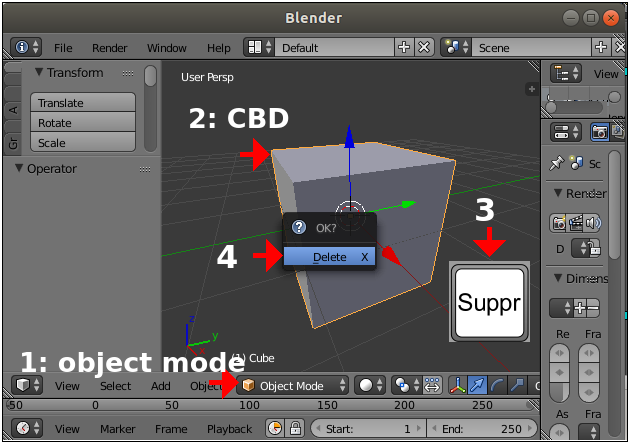Toggle the time range lock icon

coord(295,428)
